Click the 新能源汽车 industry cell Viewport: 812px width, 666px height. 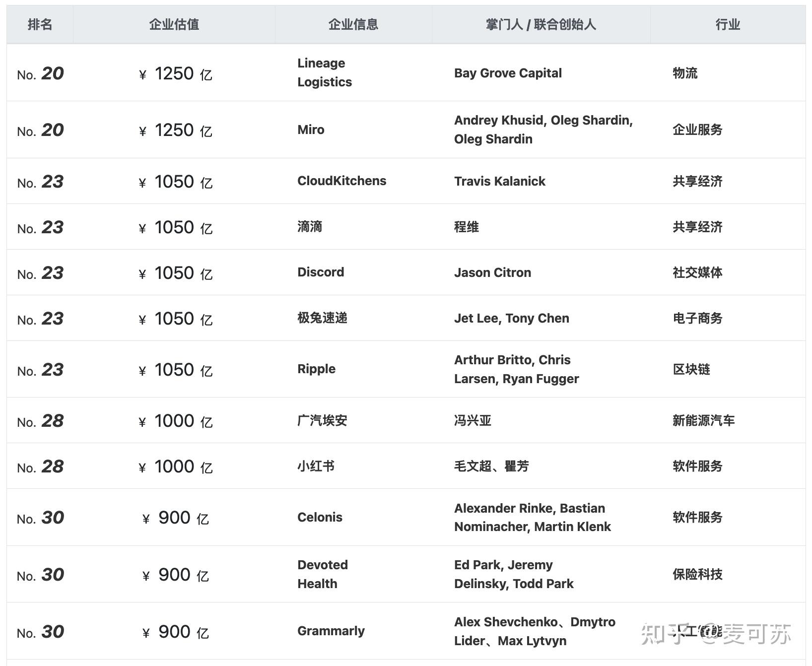pyautogui.click(x=704, y=420)
